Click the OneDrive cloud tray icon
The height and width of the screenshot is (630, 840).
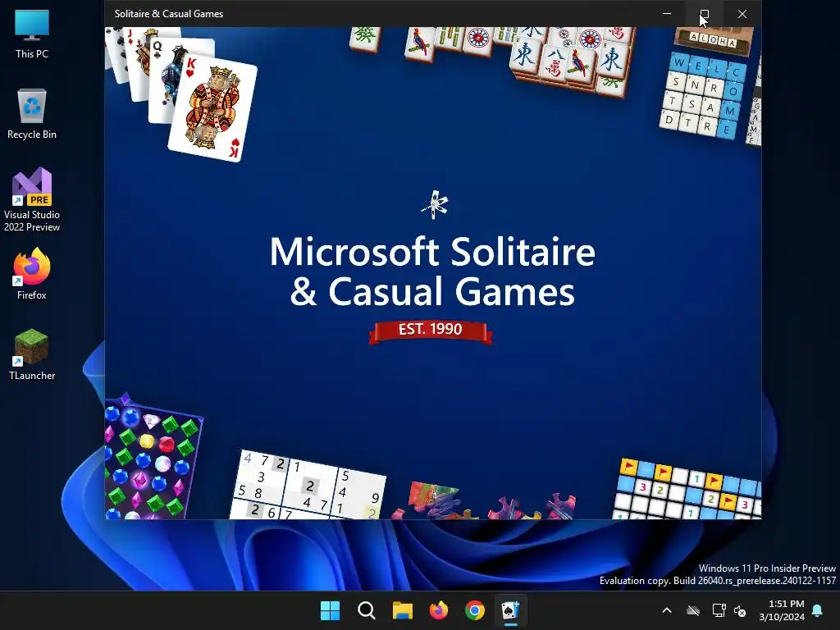click(693, 610)
